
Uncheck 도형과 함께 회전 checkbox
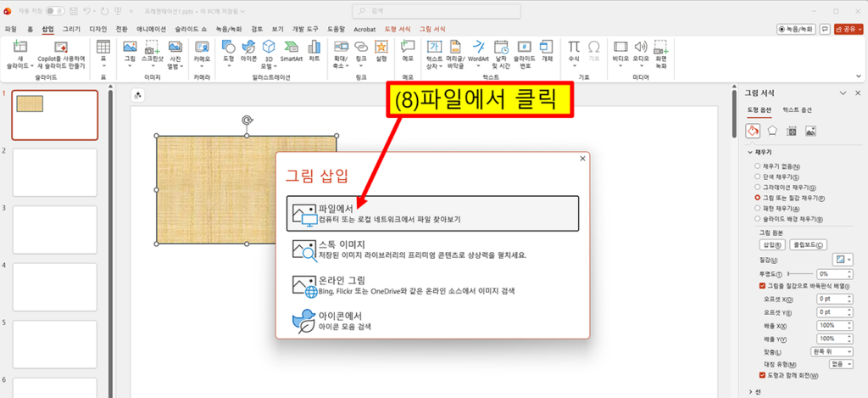point(762,375)
